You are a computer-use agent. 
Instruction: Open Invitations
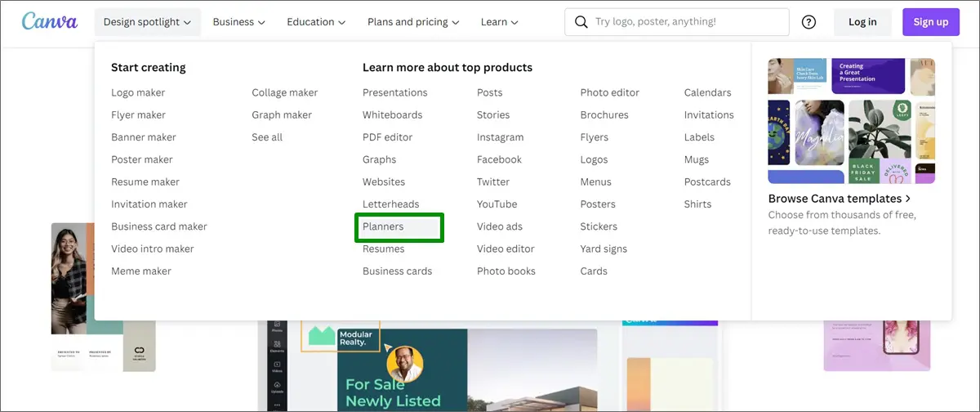pos(709,114)
